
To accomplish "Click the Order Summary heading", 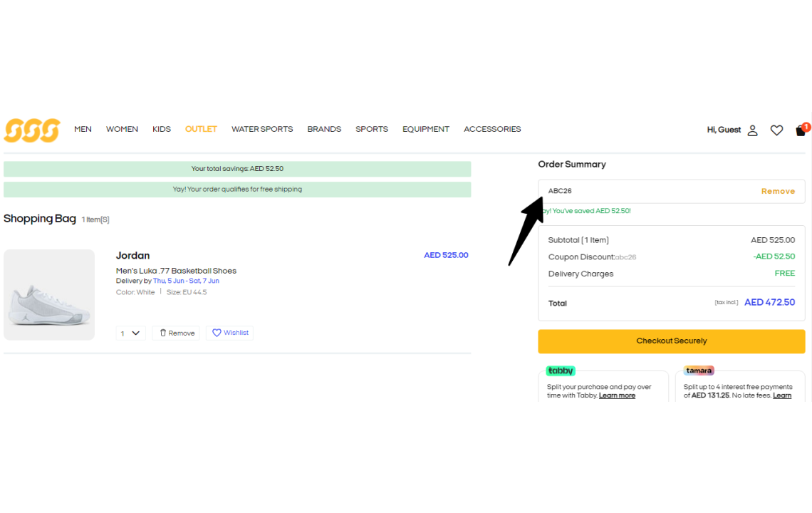I will pyautogui.click(x=572, y=165).
